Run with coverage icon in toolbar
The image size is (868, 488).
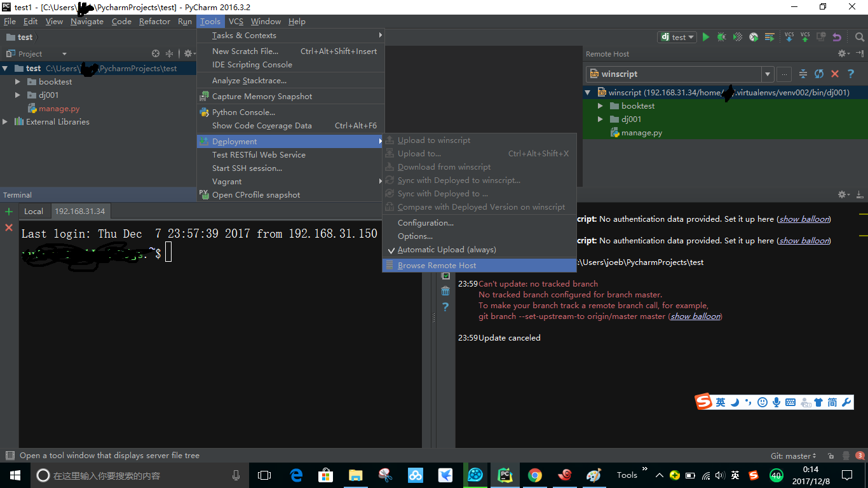pyautogui.click(x=737, y=37)
